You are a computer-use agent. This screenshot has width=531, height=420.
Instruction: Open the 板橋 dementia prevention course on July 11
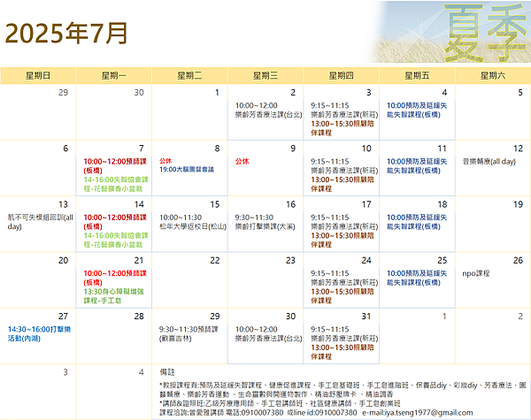tap(417, 166)
